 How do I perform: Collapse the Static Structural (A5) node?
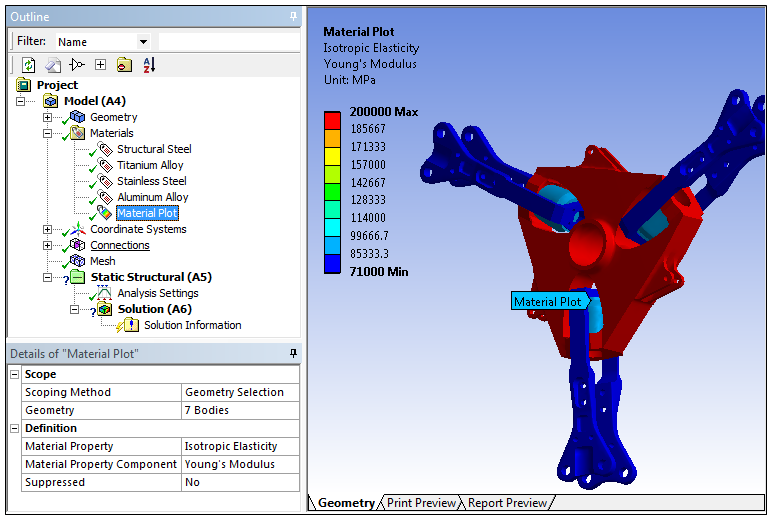(47, 277)
